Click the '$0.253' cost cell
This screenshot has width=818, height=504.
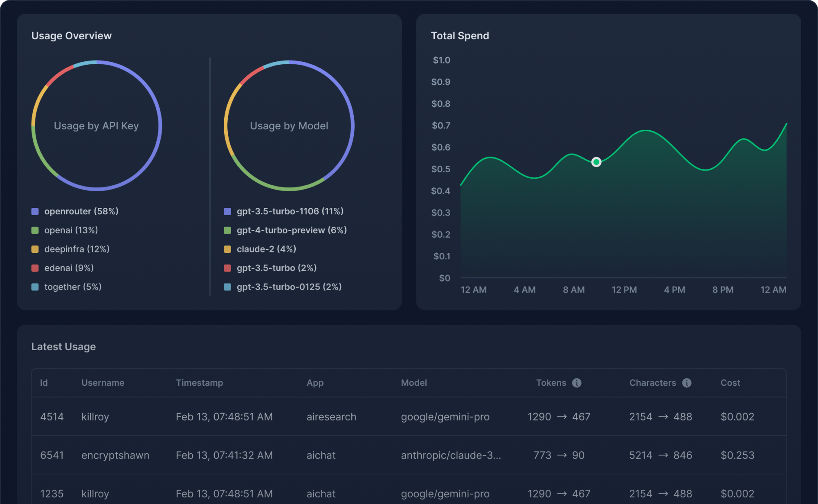pos(737,455)
